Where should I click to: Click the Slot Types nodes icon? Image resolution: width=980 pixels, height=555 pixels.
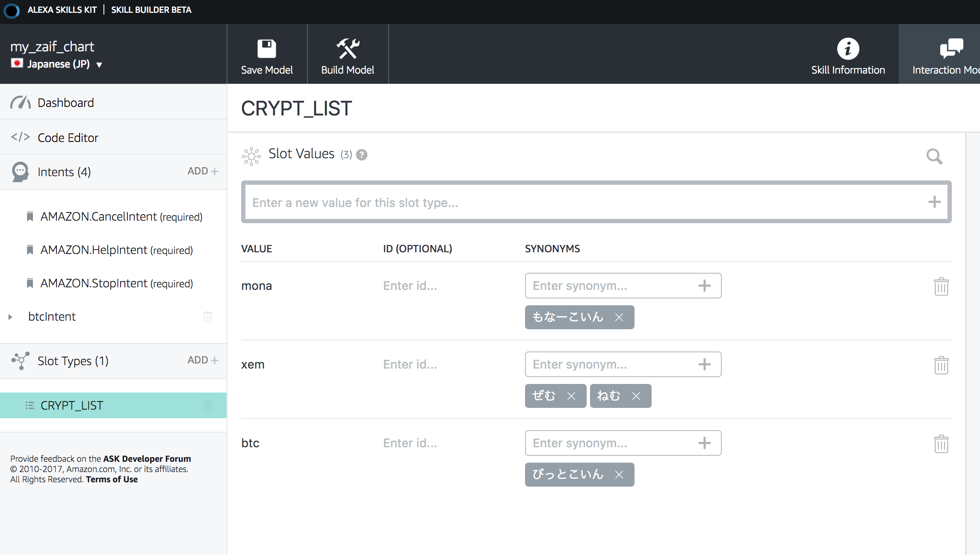point(21,361)
